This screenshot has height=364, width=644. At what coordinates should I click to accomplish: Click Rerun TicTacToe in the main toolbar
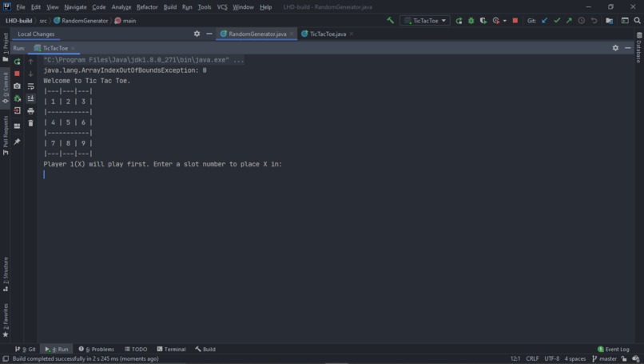459,21
